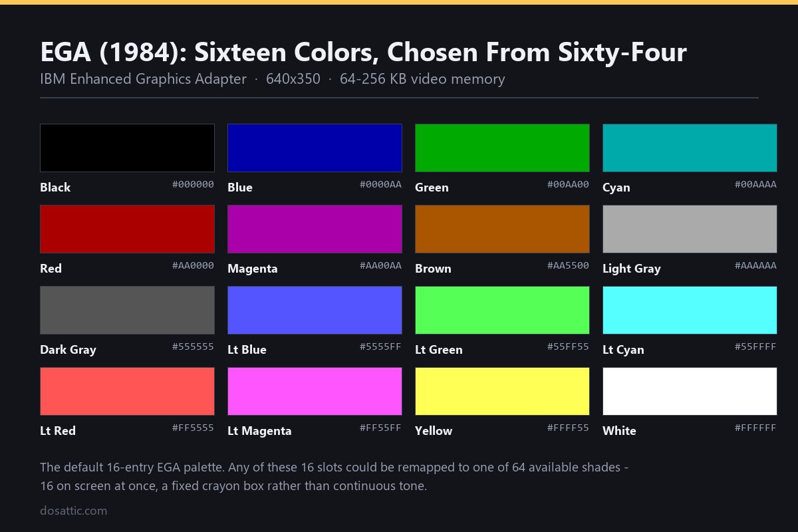Click the Brown name label
The height and width of the screenshot is (532, 798).
(x=433, y=269)
